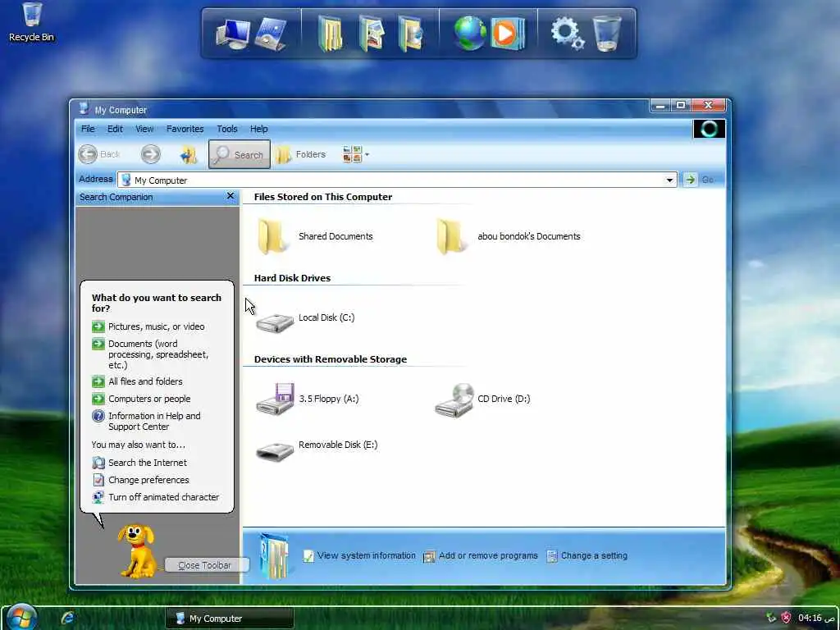This screenshot has height=630, width=840.
Task: Choose Computers or people search
Action: click(x=141, y=399)
